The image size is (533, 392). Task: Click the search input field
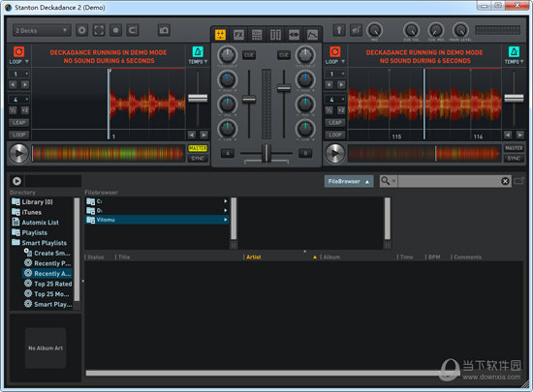(x=449, y=181)
